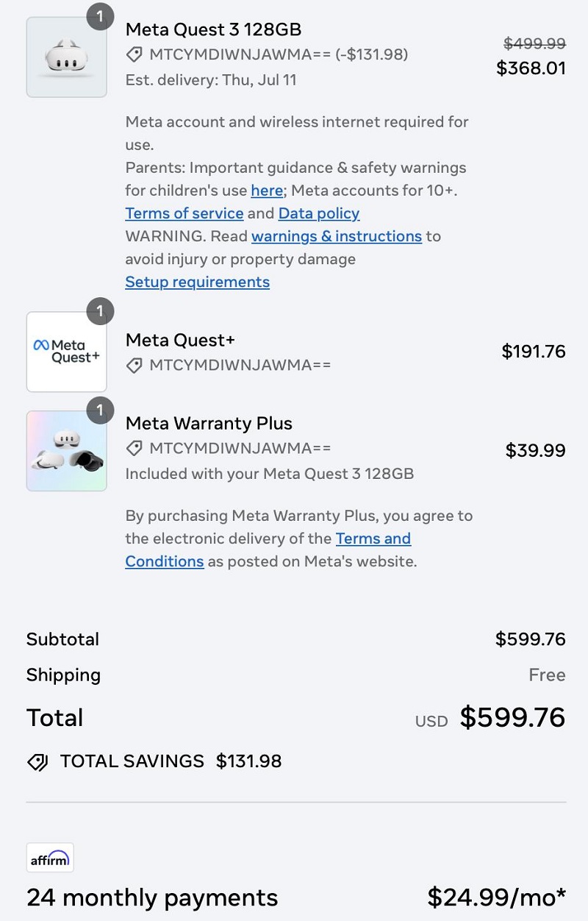This screenshot has width=588, height=921.
Task: Click the Affirm logo
Action: pos(50,858)
